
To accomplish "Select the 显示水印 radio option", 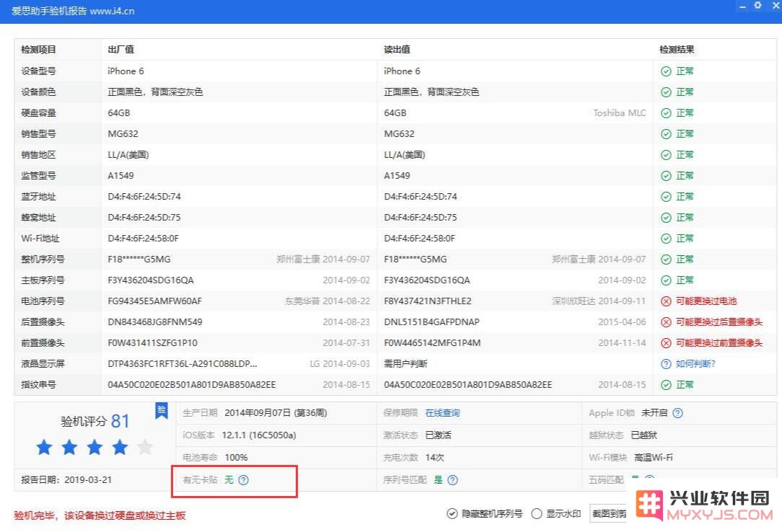I will (537, 513).
